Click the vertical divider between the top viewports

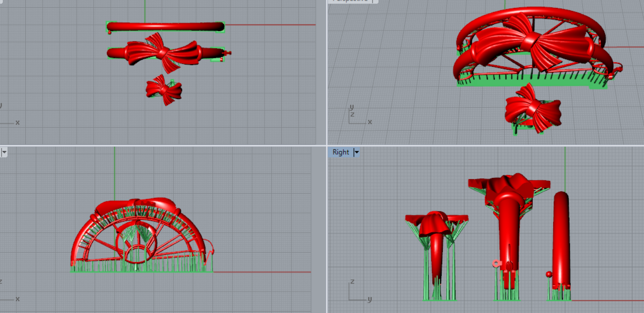point(326,70)
